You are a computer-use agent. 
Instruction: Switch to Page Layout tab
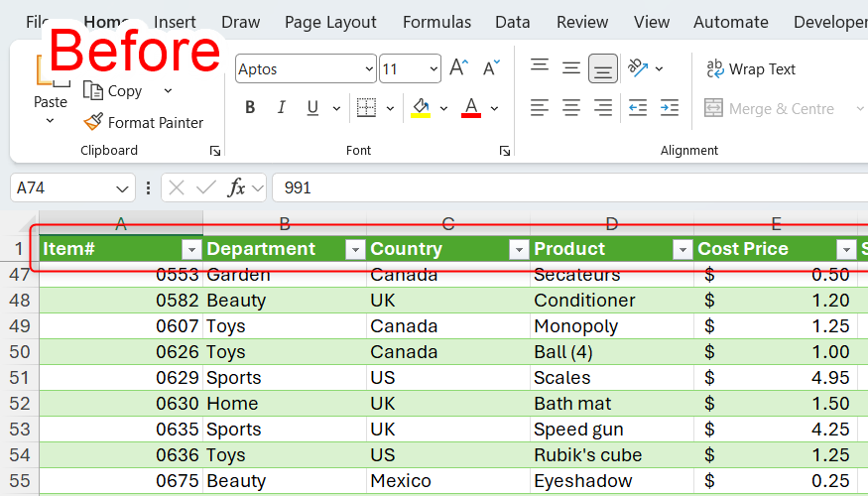coord(330,22)
